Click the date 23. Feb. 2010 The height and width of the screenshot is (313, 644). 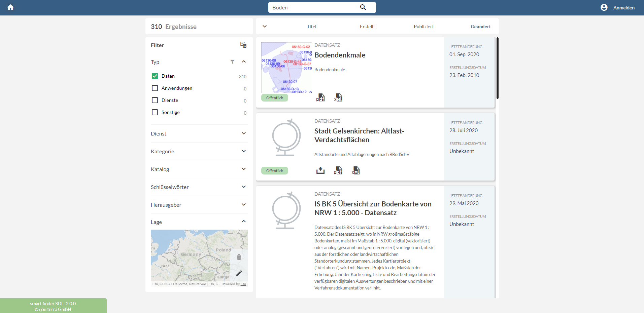tap(464, 75)
